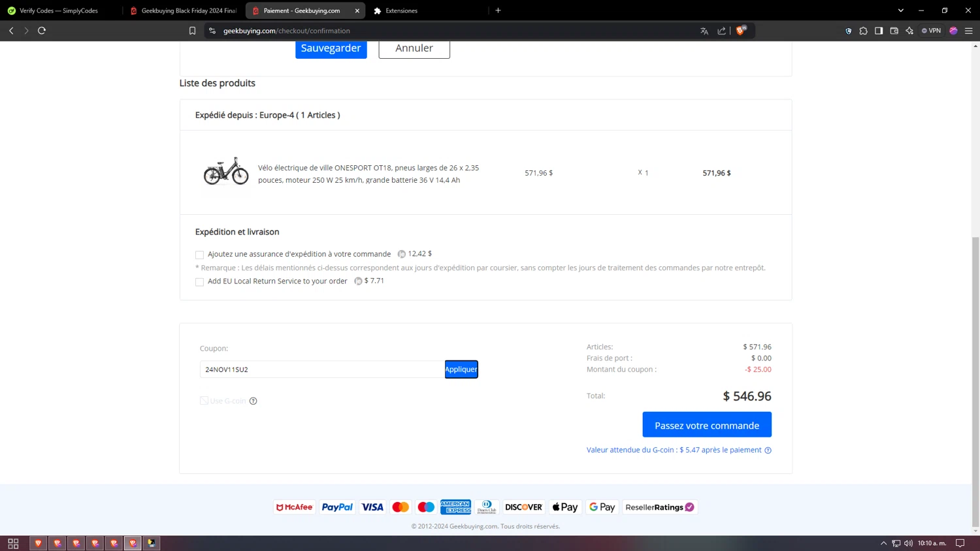Click the ONESPORT OT18 bike thumbnail
Image resolution: width=980 pixels, height=551 pixels.
tap(226, 172)
